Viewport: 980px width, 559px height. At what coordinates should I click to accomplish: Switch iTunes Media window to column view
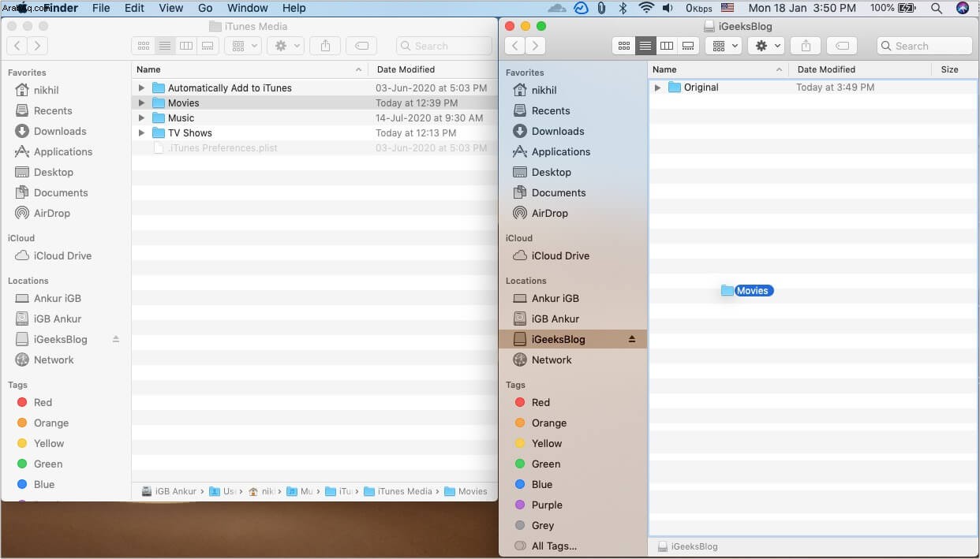[x=186, y=46]
